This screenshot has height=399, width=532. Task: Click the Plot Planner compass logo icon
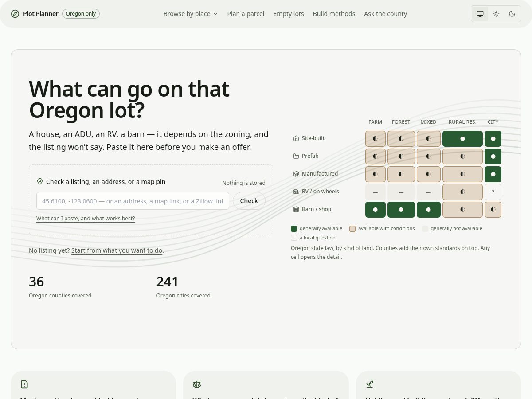15,14
